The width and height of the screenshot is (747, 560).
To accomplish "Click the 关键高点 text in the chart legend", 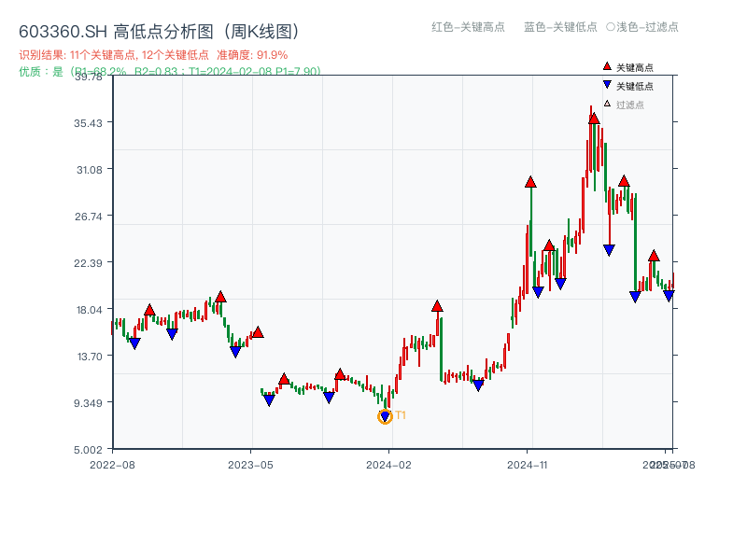I will tap(635, 67).
